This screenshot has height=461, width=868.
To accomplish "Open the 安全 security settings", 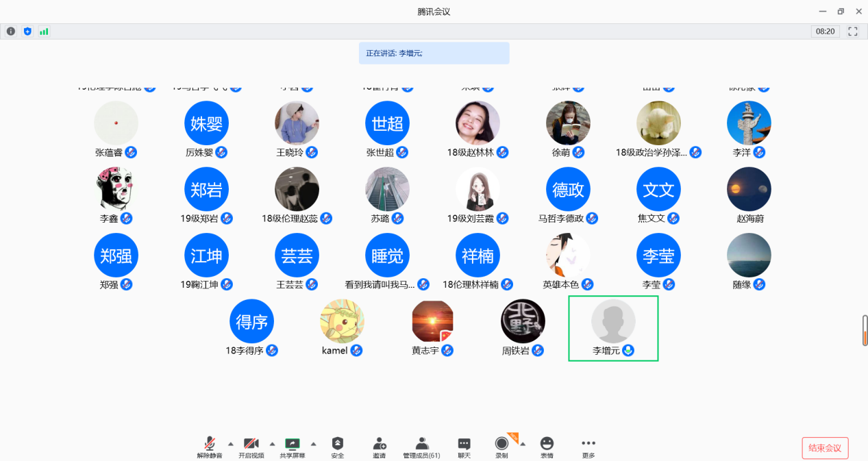I will point(338,447).
